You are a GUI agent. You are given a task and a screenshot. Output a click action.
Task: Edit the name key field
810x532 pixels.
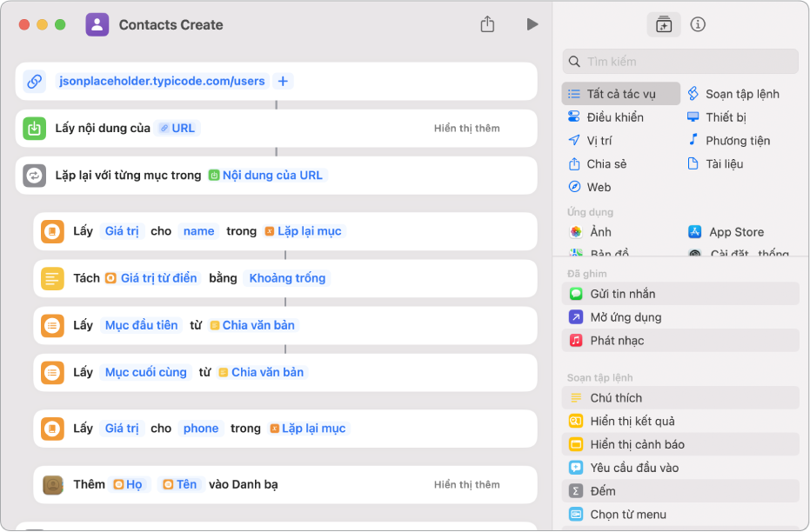(199, 231)
